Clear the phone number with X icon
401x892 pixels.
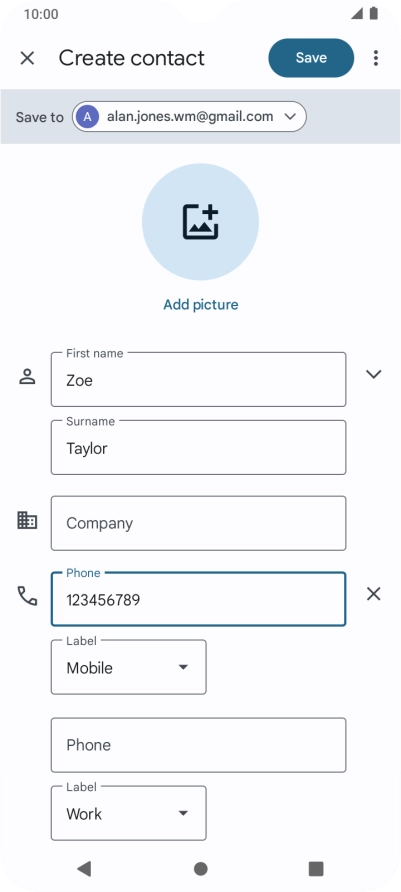pyautogui.click(x=374, y=594)
